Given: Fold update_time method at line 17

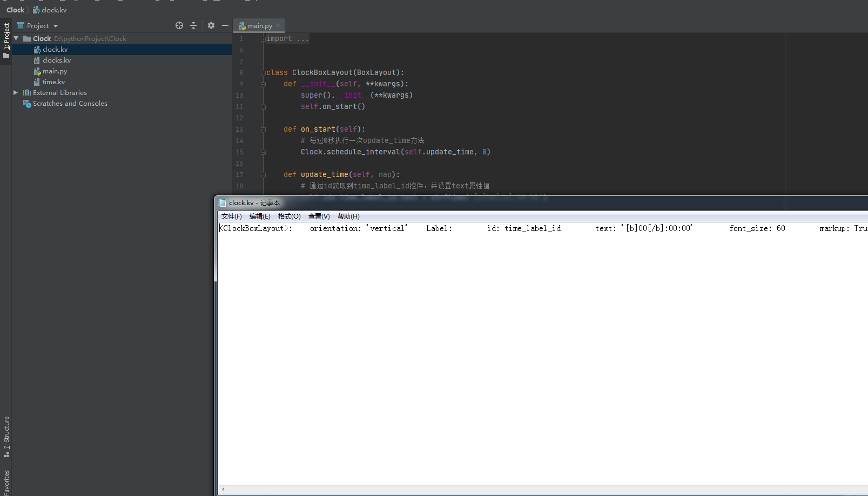Looking at the screenshot, I should pyautogui.click(x=263, y=175).
